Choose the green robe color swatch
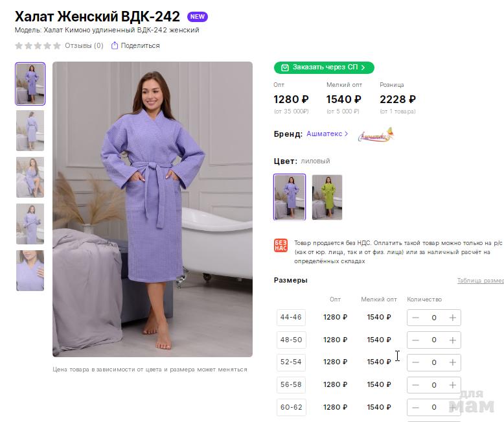Image resolution: width=504 pixels, height=422 pixels. [327, 197]
